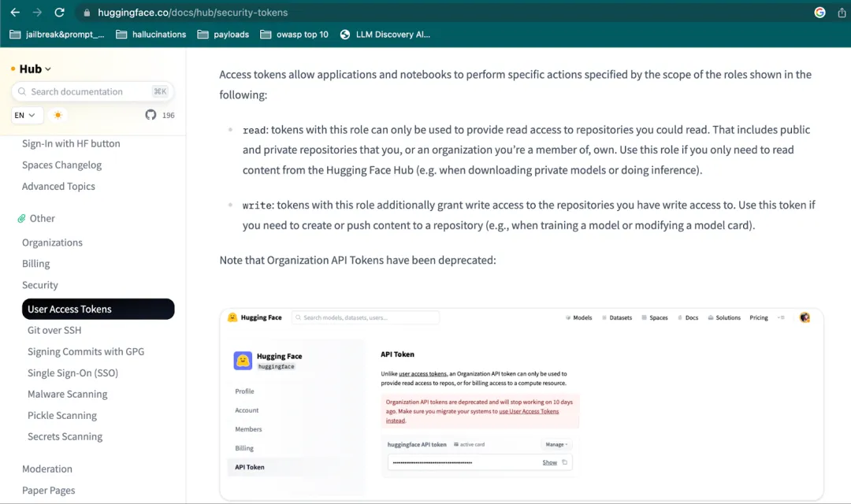Click the Organization API token screenshot image
The width and height of the screenshot is (851, 504).
[x=521, y=404]
